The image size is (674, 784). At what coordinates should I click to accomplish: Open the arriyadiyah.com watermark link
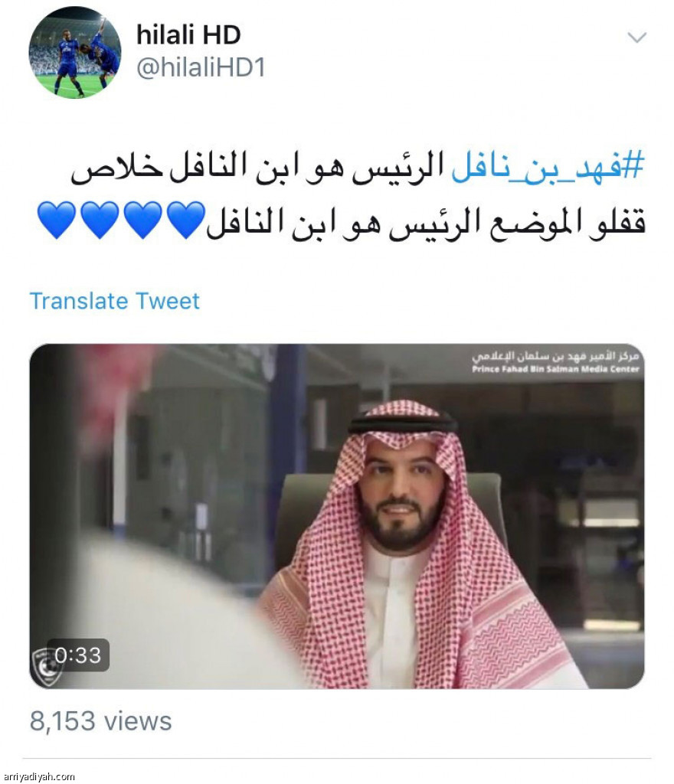(x=38, y=776)
